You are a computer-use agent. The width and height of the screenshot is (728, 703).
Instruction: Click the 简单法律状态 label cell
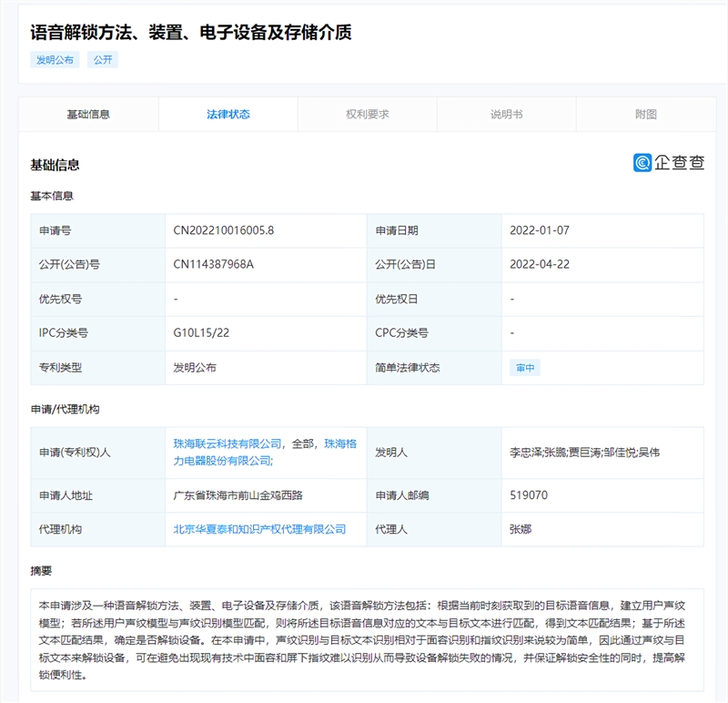(x=434, y=368)
